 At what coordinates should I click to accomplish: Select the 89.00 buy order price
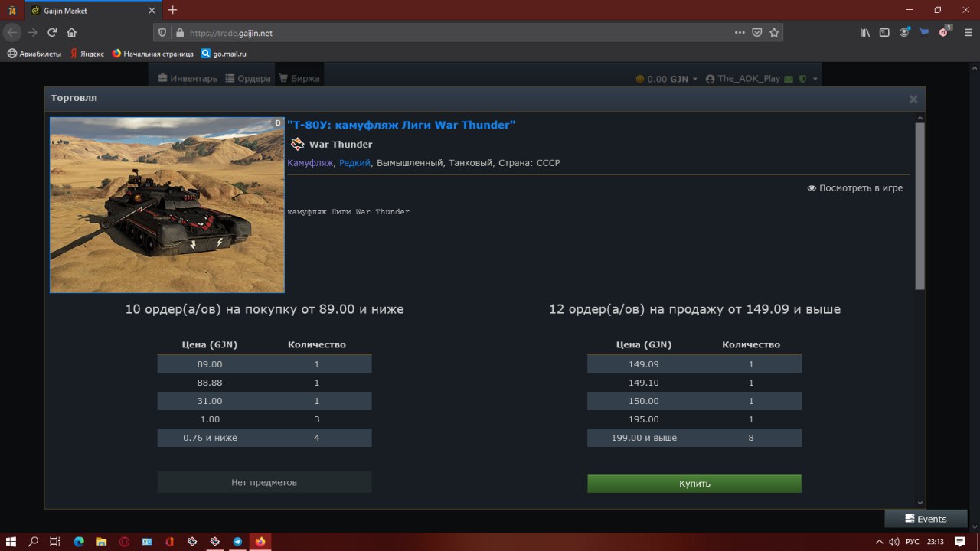coord(210,364)
